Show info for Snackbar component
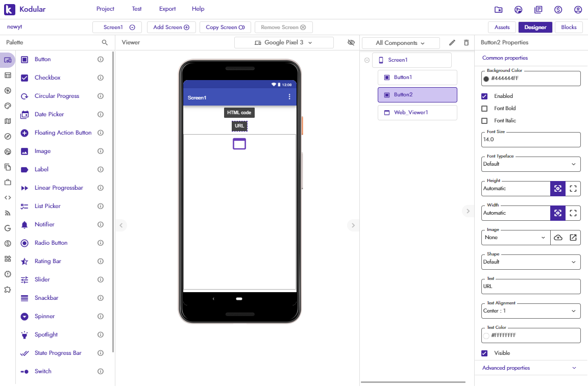This screenshot has width=588, height=387. coord(101,298)
